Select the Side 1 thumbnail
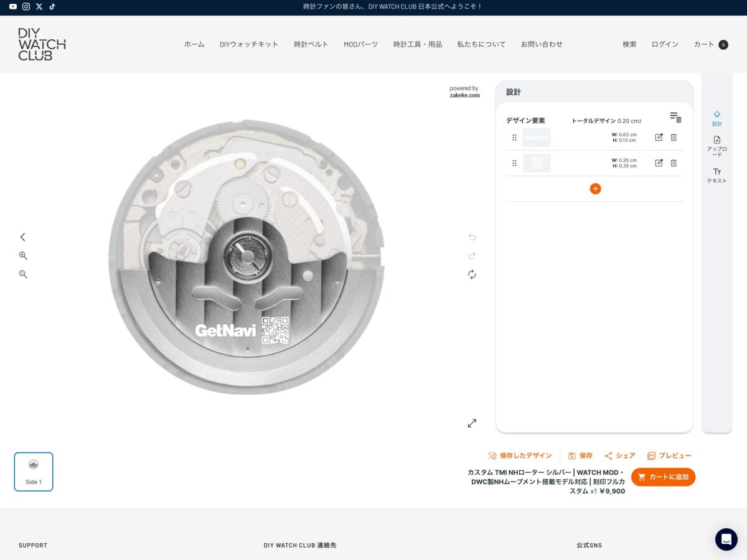The height and width of the screenshot is (560, 747). [34, 472]
